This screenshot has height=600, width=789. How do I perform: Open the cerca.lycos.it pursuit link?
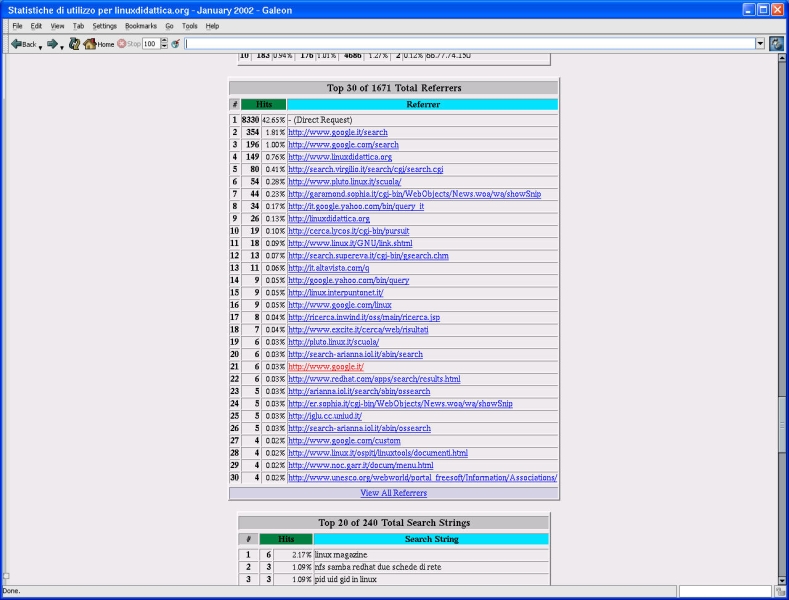(348, 231)
